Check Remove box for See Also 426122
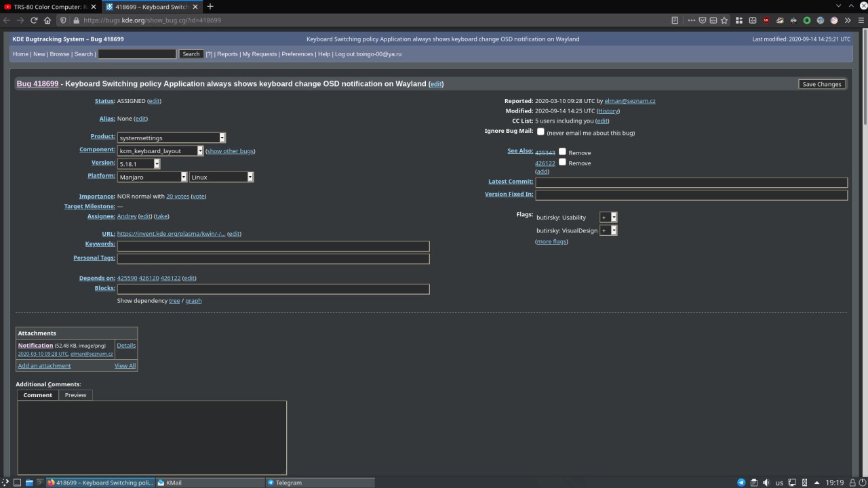Image resolution: width=868 pixels, height=488 pixels. 562,162
